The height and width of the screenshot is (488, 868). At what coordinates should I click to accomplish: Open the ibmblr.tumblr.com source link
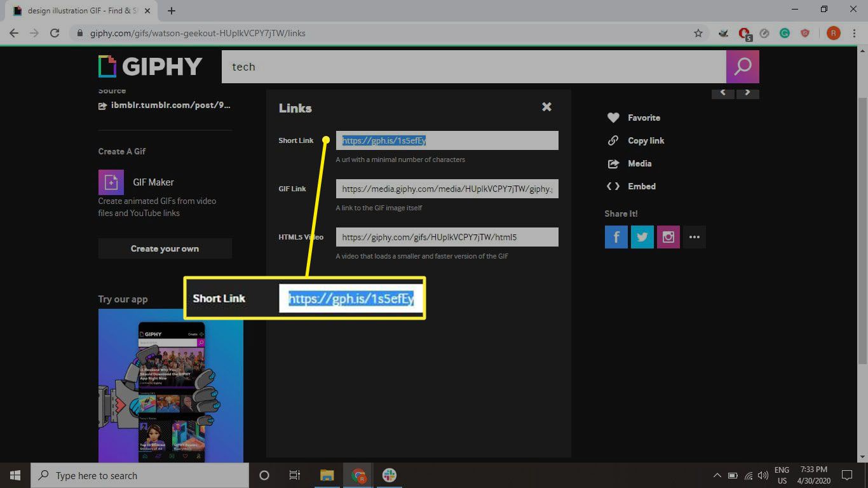pos(170,105)
